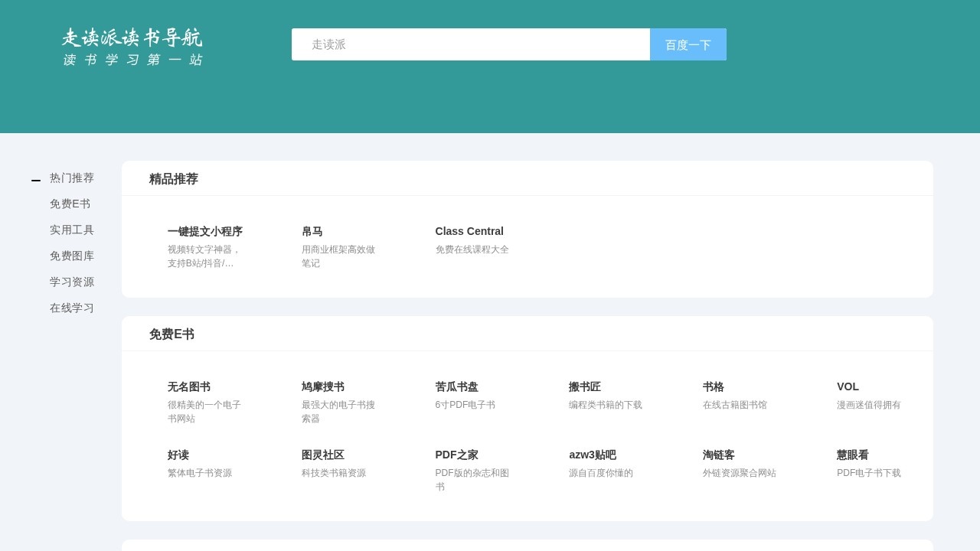
Task: Select 热门推荐 in the sidebar
Action: click(71, 178)
